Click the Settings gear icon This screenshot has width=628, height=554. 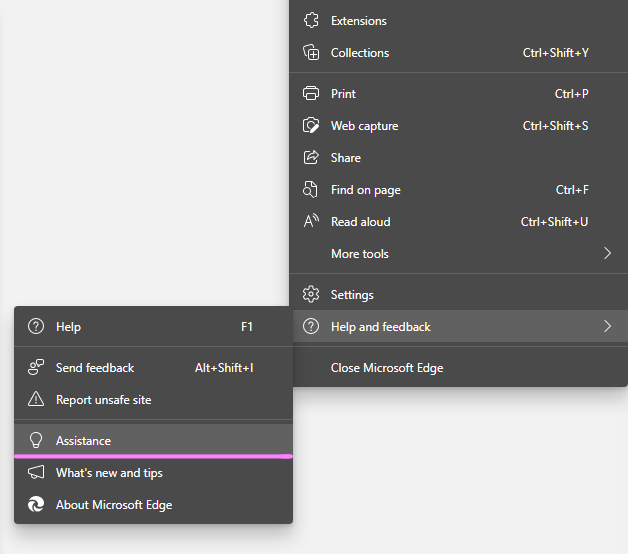tap(311, 294)
